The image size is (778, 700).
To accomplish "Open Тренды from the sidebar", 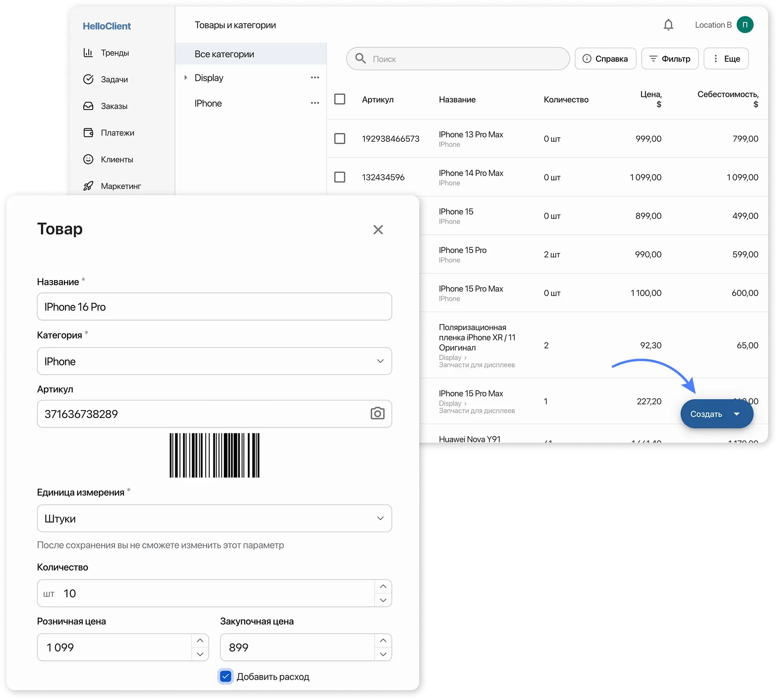I will tap(114, 53).
